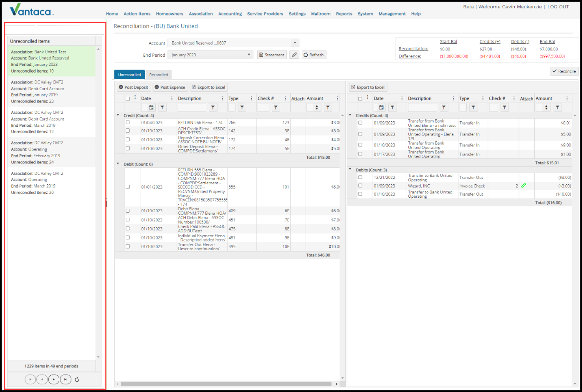Click the Vantaca logo

pyautogui.click(x=32, y=10)
